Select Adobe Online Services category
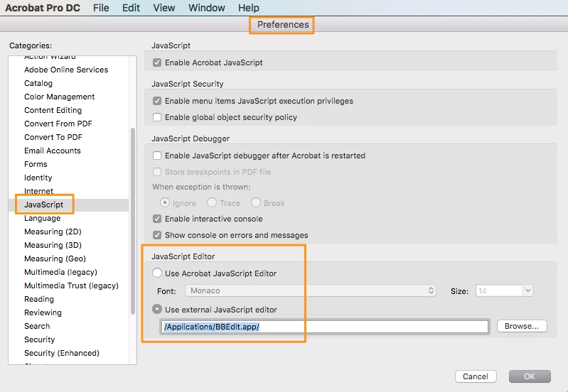568x392 pixels. 66,70
